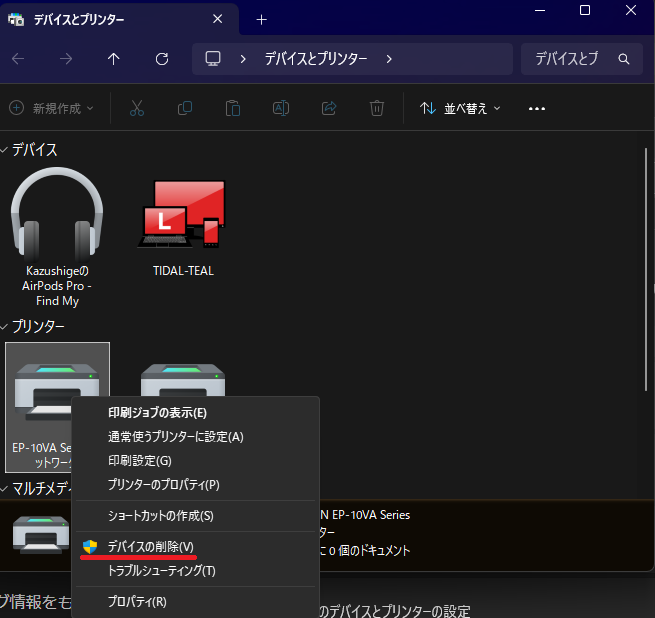655x618 pixels.
Task: Open the three-dot See more menu
Action: [537, 109]
